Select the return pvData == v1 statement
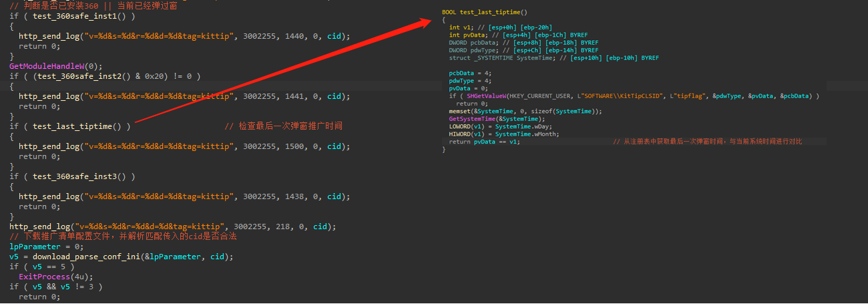The height and width of the screenshot is (304, 868). coord(484,142)
